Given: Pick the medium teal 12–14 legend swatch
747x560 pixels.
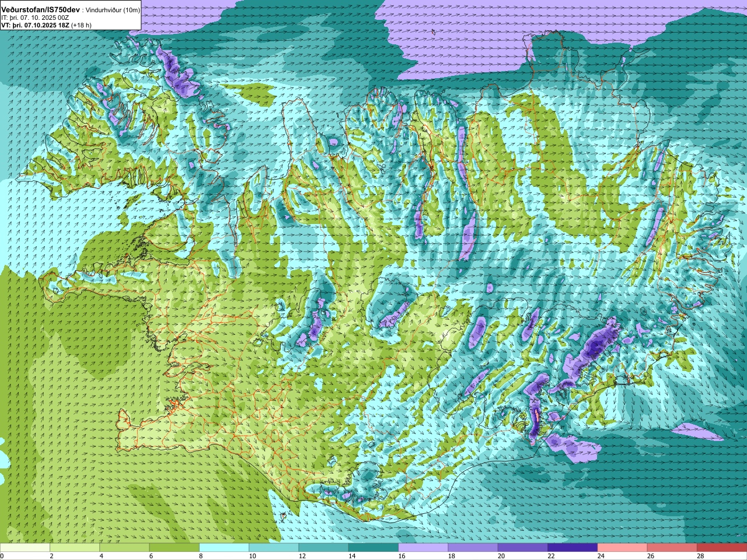Looking at the screenshot, I should (324, 548).
